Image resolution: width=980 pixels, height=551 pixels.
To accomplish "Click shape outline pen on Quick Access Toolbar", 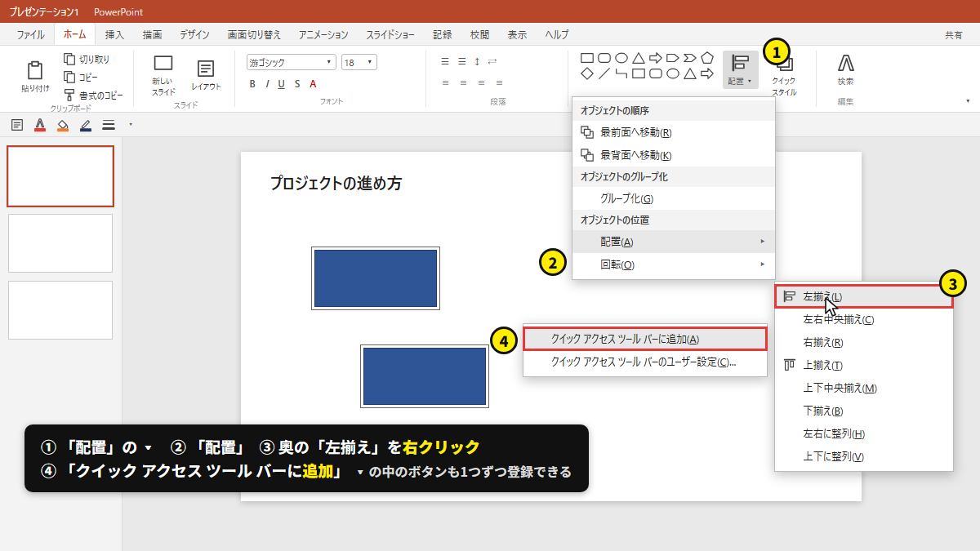I will coord(86,125).
